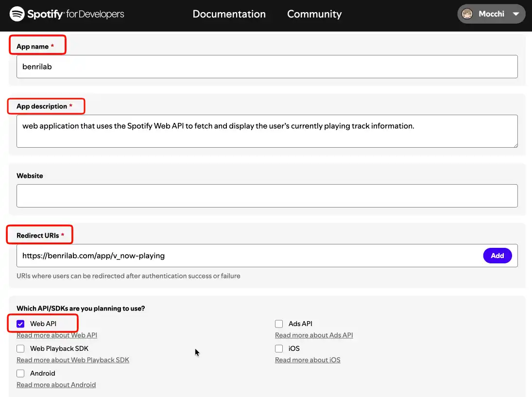
Task: Open Read more about Web API link
Action: (x=57, y=335)
